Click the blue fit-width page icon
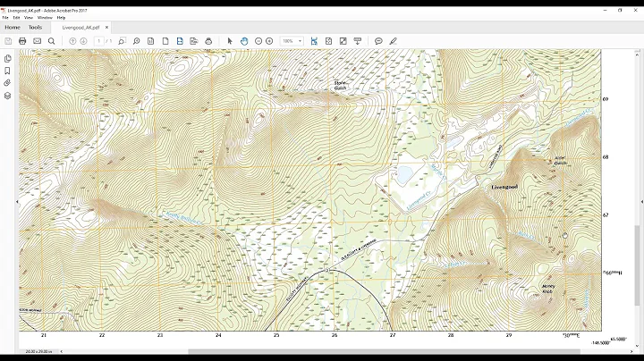Viewport: 644px width, 361px height. [x=180, y=41]
